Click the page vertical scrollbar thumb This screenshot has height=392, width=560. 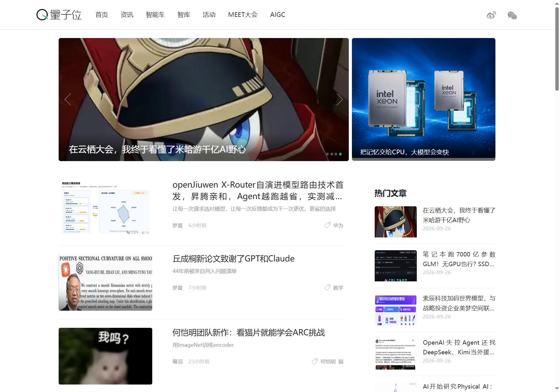click(557, 49)
